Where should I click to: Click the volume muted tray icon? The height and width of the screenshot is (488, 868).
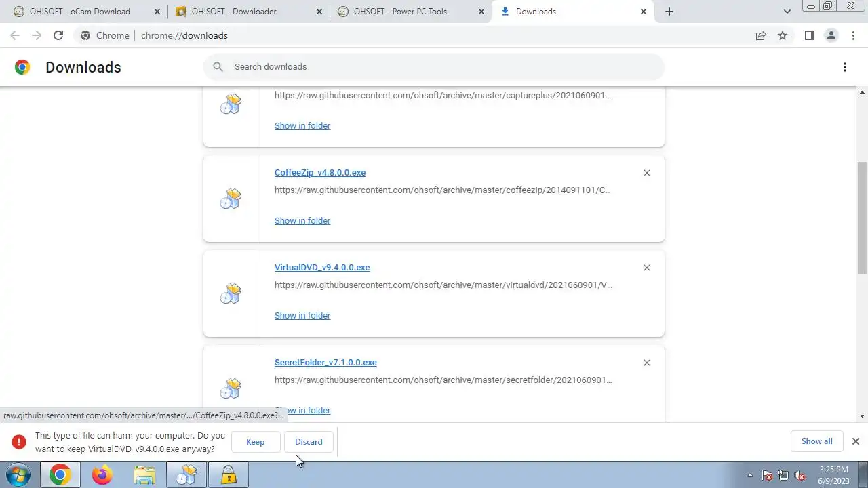tap(800, 476)
